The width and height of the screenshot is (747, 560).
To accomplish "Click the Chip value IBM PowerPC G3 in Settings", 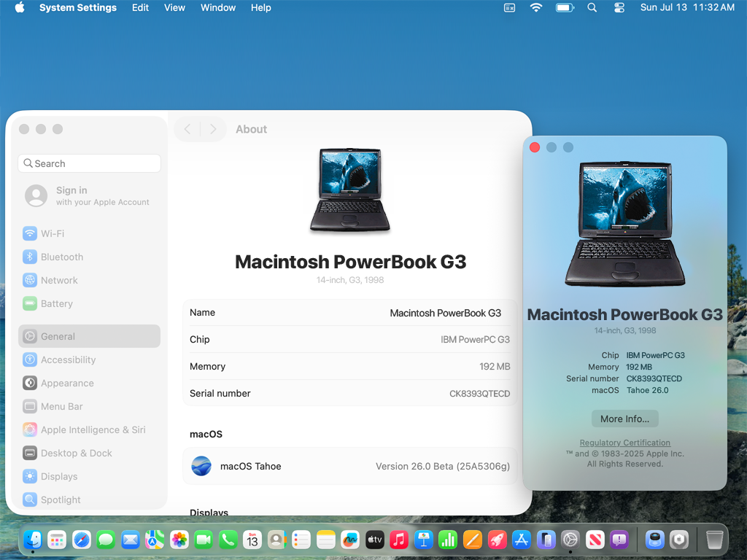I will tap(475, 340).
